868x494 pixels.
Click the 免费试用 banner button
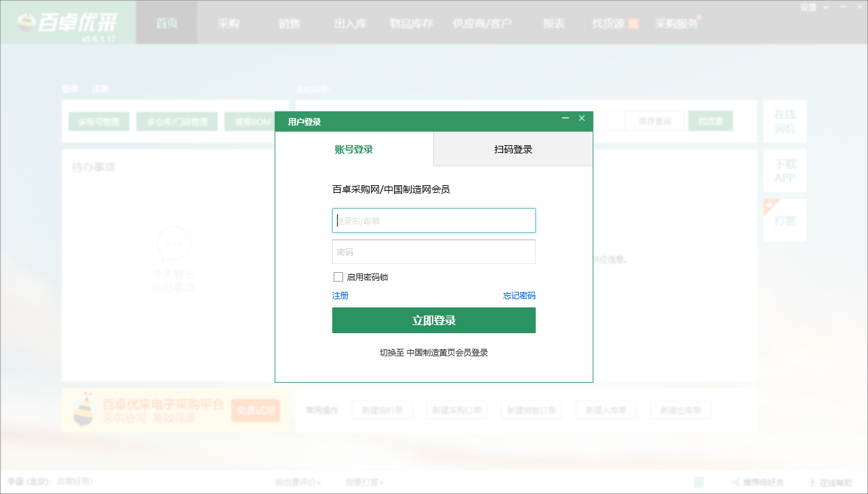point(256,411)
